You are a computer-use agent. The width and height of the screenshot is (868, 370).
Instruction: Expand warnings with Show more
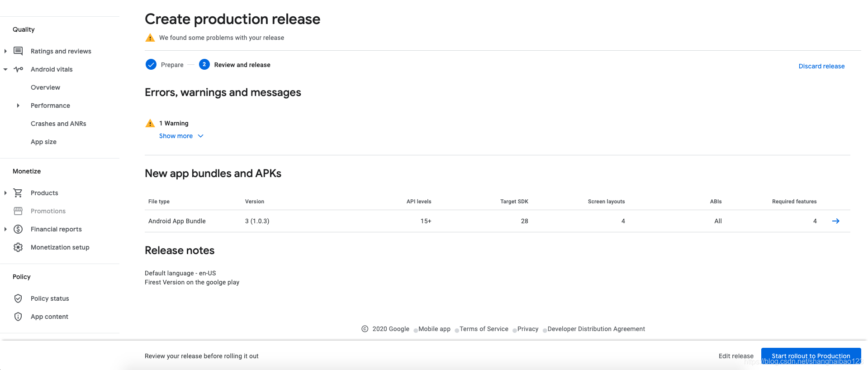point(181,136)
